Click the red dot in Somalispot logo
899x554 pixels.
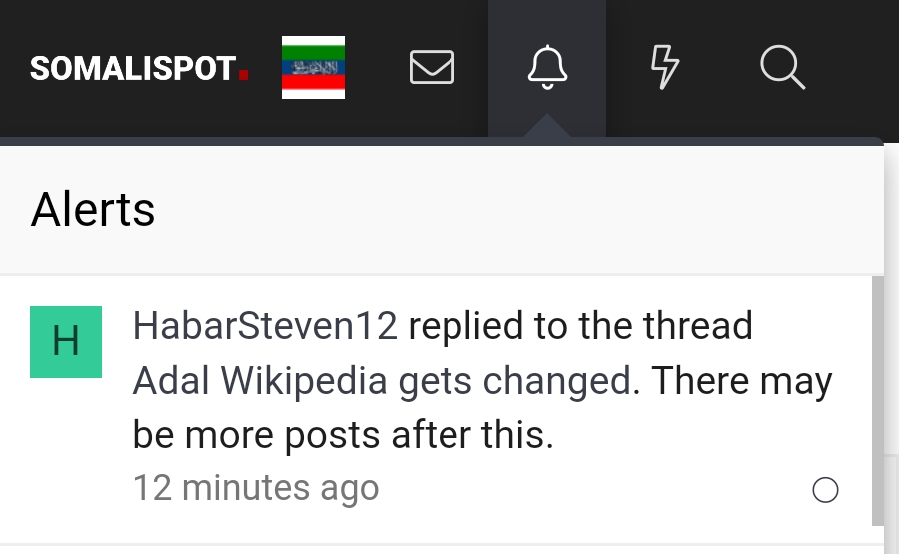(x=244, y=75)
